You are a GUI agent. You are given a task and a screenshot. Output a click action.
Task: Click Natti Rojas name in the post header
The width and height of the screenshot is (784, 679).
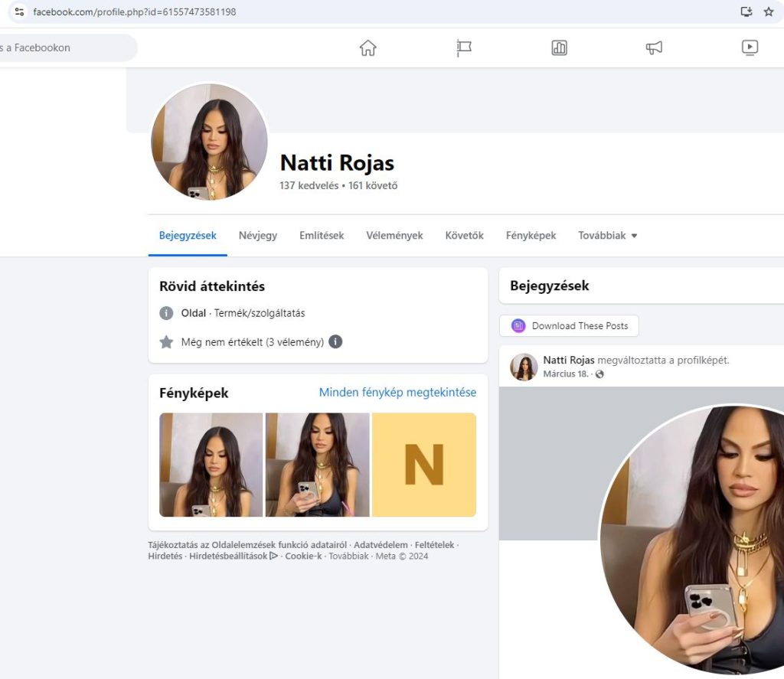[x=569, y=360]
